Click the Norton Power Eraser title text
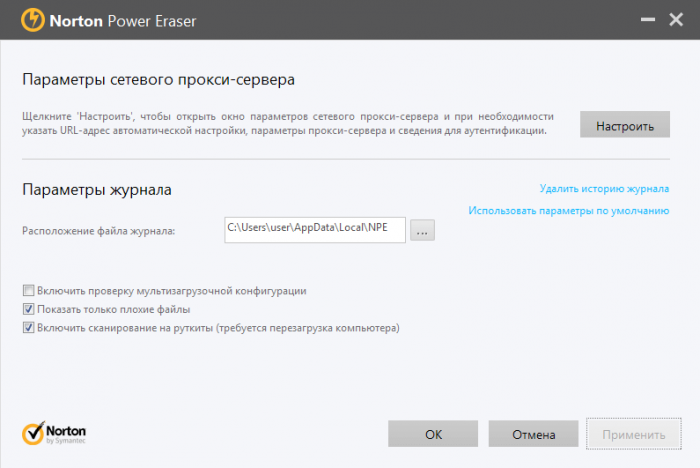This screenshot has height=468, width=700. [x=123, y=21]
